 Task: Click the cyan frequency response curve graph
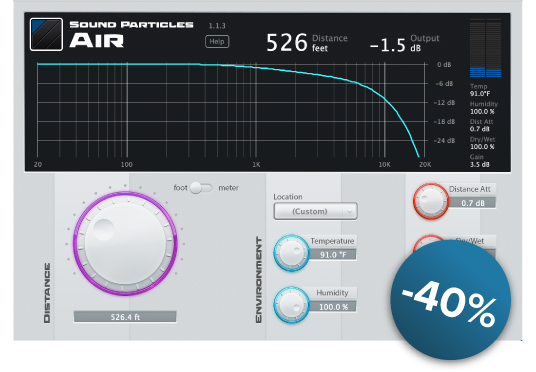[232, 110]
